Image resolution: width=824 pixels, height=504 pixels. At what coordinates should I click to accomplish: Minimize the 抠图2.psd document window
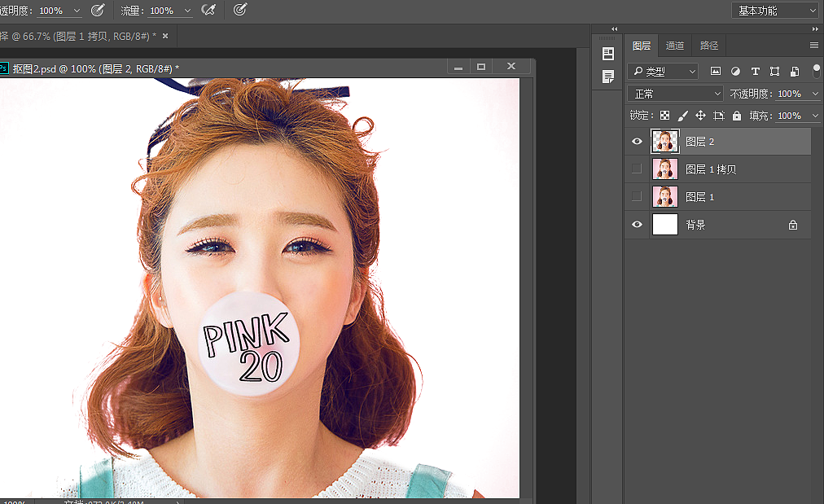pyautogui.click(x=458, y=67)
